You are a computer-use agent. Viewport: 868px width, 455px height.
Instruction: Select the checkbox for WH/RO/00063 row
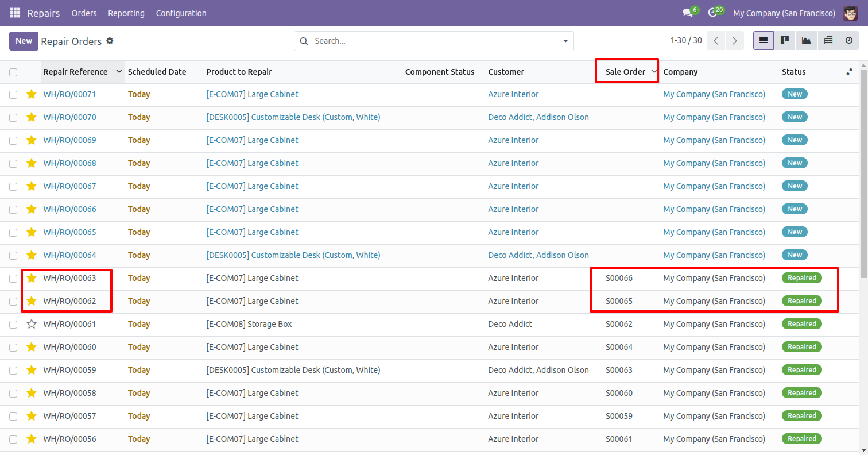coord(13,278)
